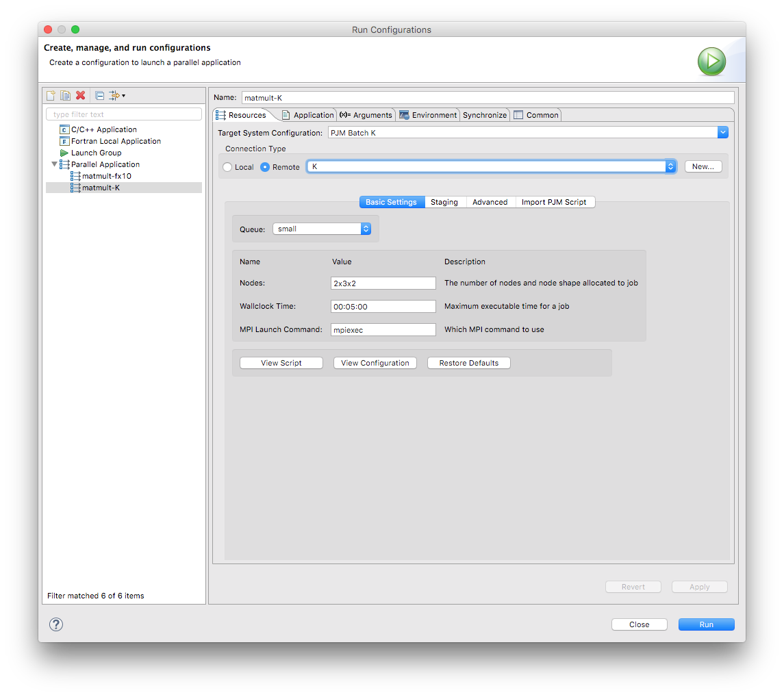Select the Fortran Local Application item
This screenshot has width=784, height=697.
pyautogui.click(x=116, y=141)
